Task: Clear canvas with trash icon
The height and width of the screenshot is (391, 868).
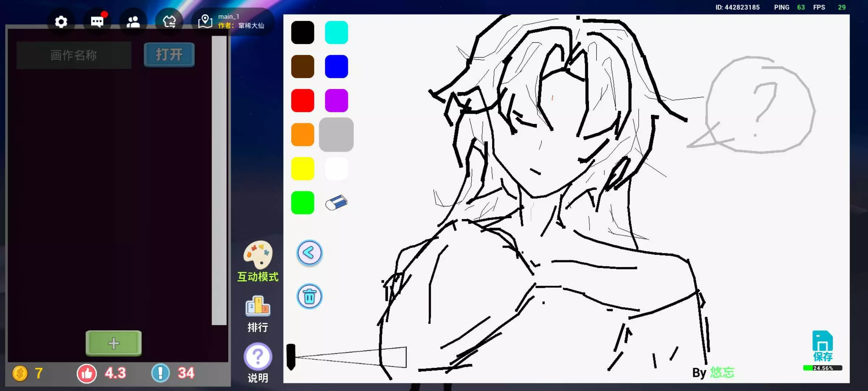Action: (x=309, y=297)
